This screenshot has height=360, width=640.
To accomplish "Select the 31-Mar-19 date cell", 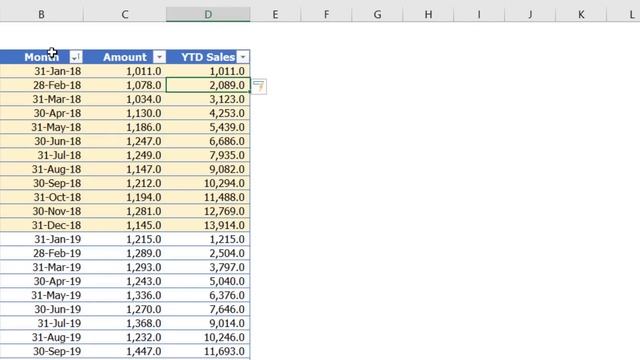I will [41, 267].
